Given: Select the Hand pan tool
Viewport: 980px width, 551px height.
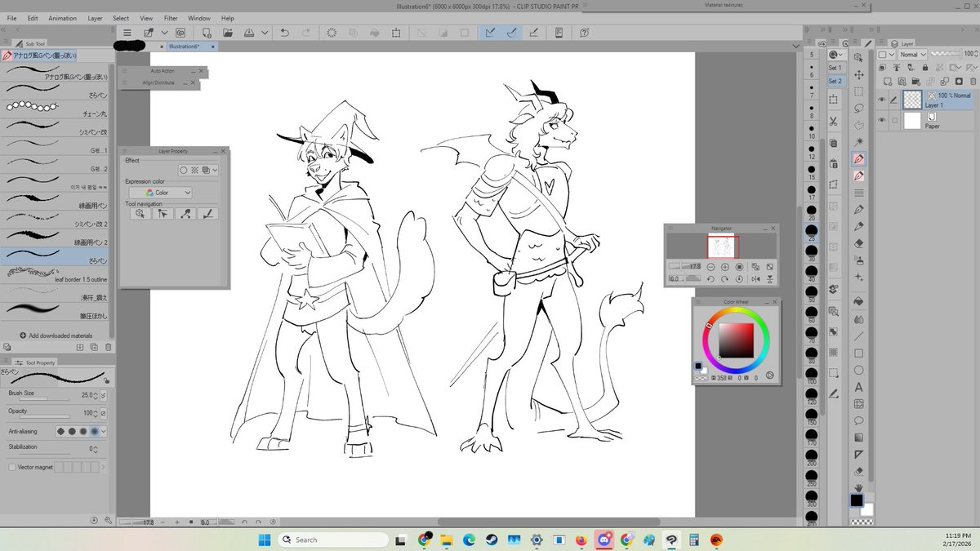Looking at the screenshot, I should point(858,488).
